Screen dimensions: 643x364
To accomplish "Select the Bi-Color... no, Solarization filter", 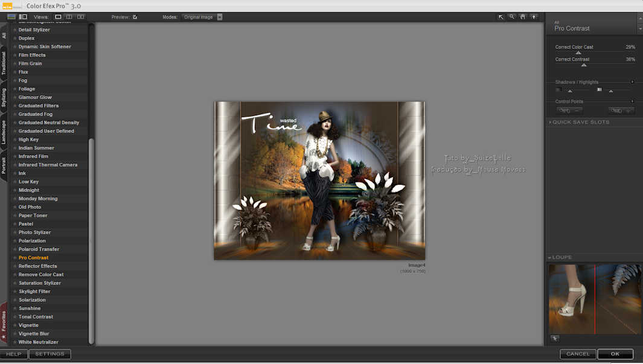I will 32,300.
